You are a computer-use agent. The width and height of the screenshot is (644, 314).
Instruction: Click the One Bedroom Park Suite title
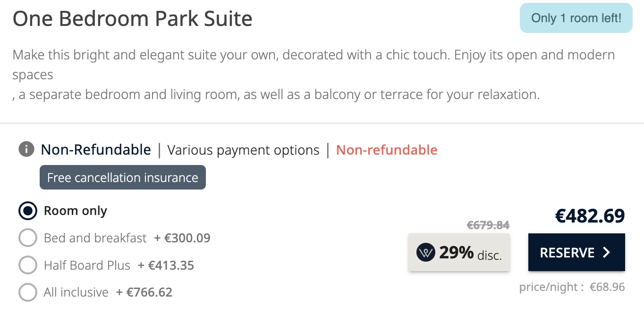[x=133, y=19]
